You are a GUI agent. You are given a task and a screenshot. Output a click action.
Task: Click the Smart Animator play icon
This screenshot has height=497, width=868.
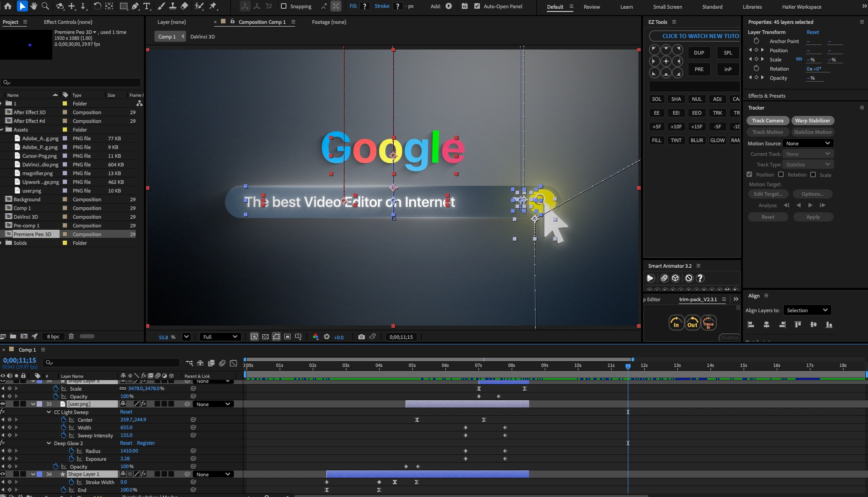point(650,278)
